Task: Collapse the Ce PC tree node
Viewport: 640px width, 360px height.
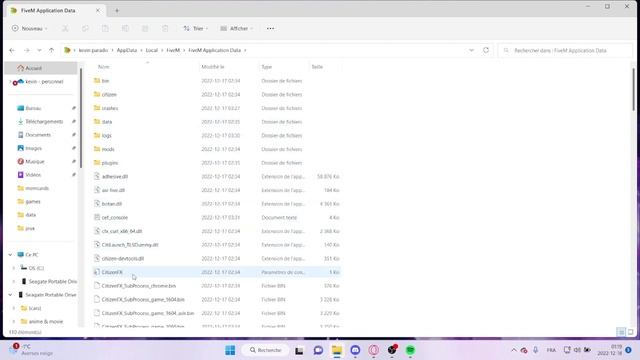Action: tap(10, 255)
